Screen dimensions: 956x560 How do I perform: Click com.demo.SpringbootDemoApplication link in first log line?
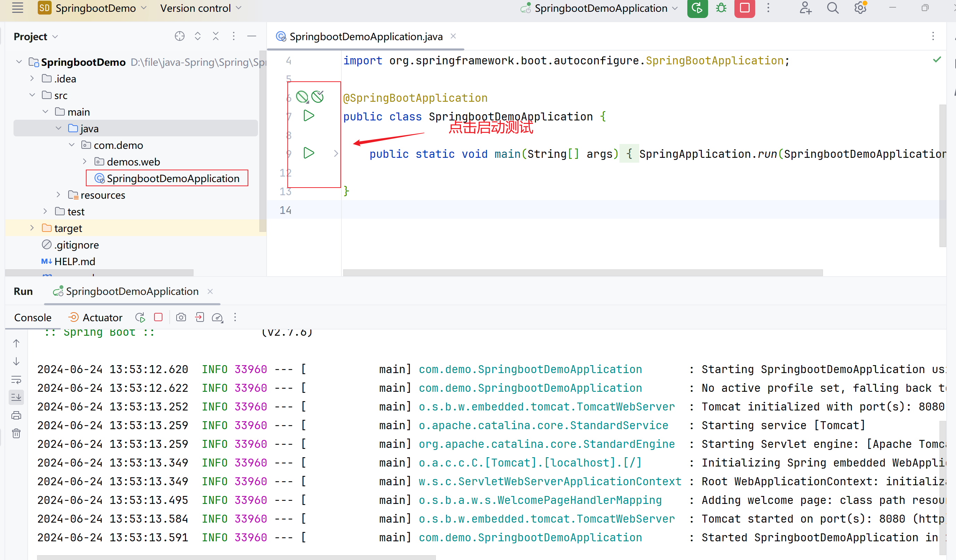[x=530, y=369]
